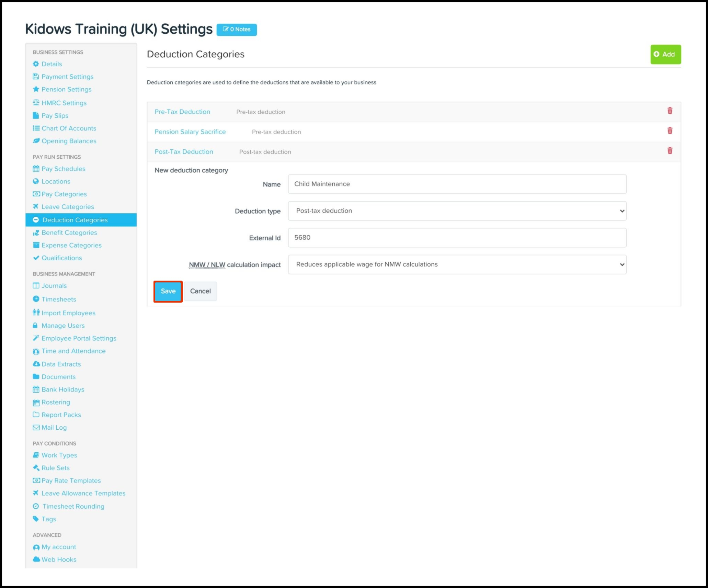Click the gear icon beside Details
Viewport: 708px width, 588px height.
36,64
